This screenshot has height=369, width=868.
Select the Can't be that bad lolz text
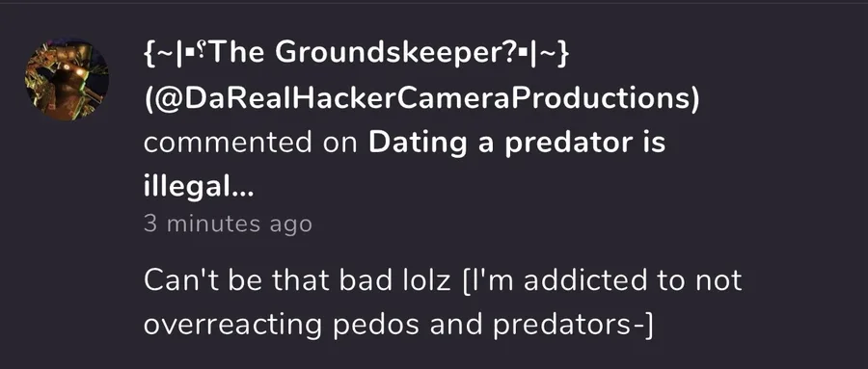297,280
